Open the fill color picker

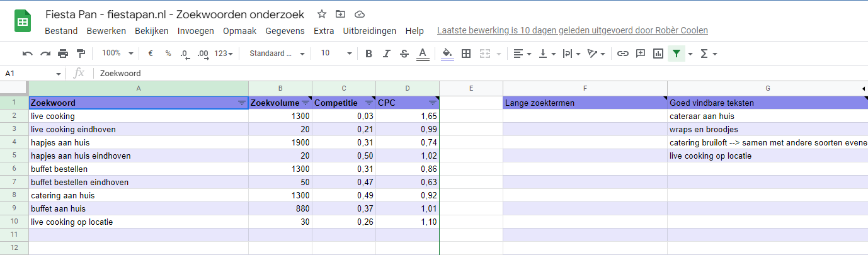pos(447,54)
